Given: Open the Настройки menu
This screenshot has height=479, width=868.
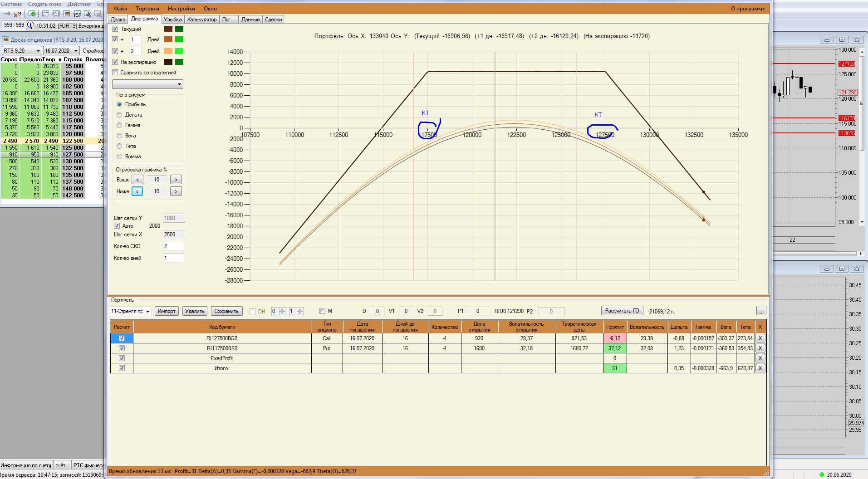Looking at the screenshot, I should coord(181,9).
